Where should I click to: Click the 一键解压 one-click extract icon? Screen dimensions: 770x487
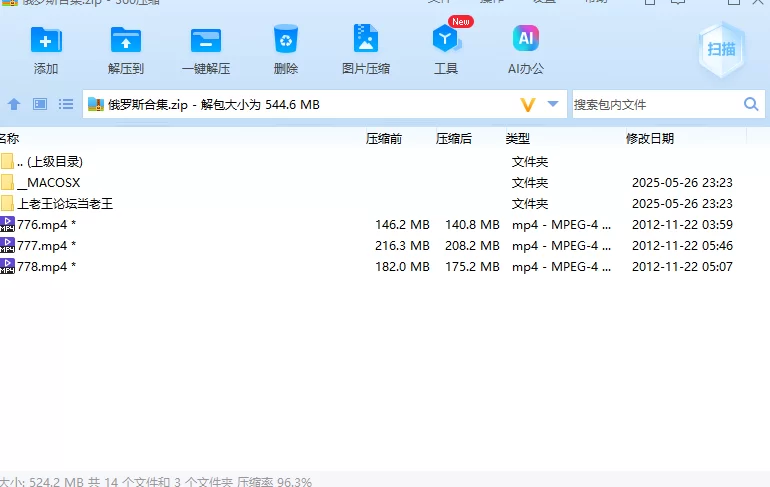[206, 40]
